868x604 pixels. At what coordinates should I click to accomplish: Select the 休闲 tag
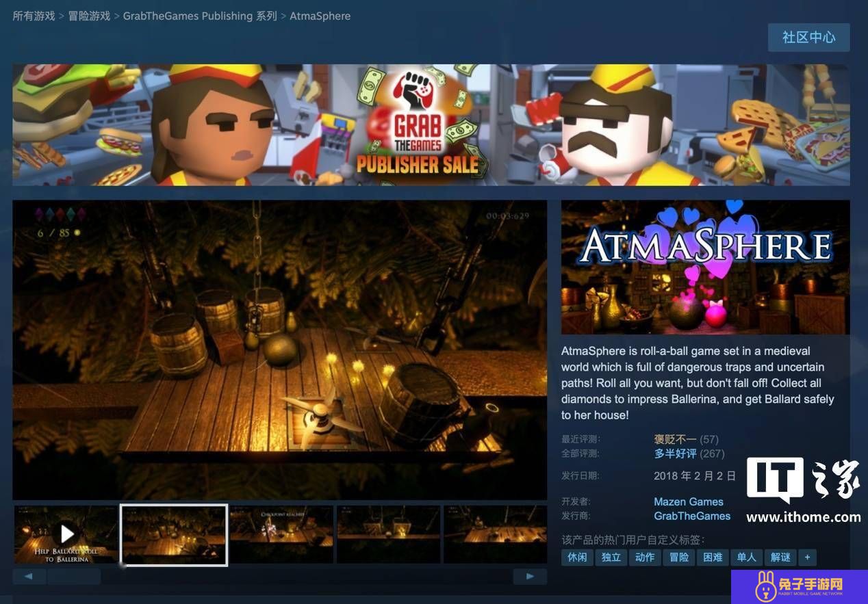click(x=577, y=557)
